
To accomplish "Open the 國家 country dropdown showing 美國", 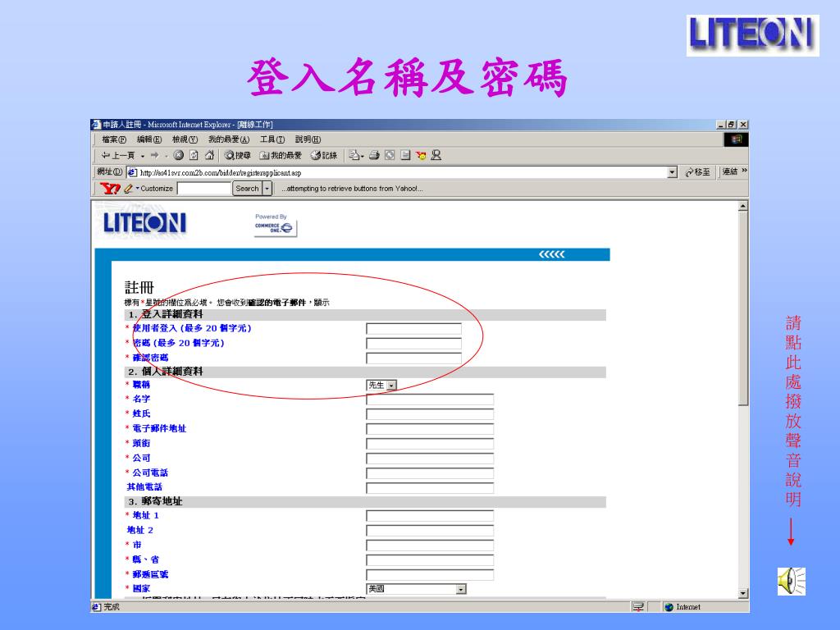I will click(416, 589).
